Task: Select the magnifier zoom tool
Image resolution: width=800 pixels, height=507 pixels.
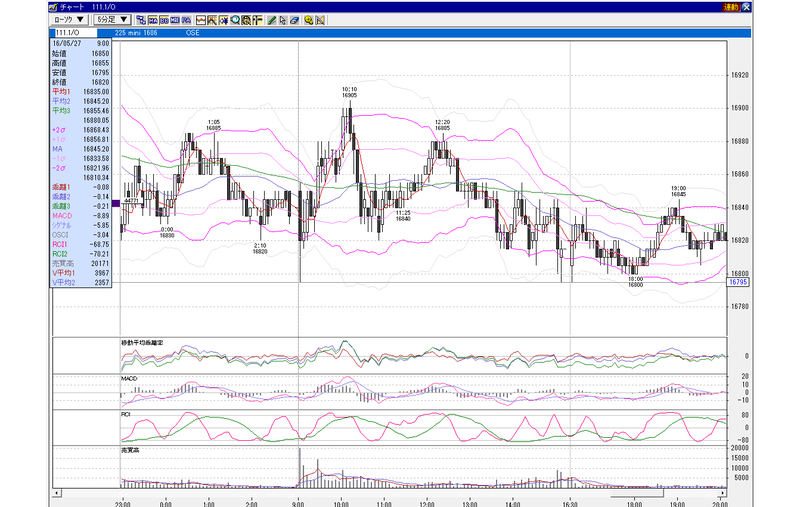Action: 235,20
